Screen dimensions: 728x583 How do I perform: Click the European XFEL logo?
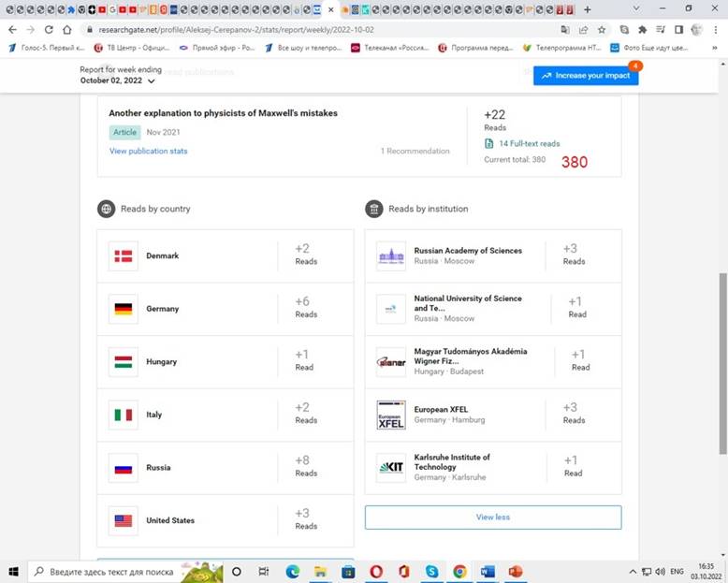click(x=391, y=415)
